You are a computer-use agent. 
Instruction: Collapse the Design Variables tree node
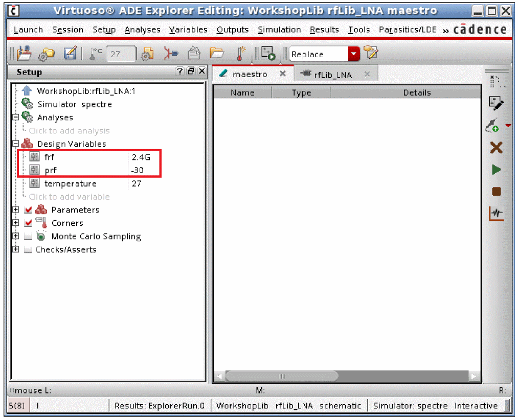[x=15, y=144]
